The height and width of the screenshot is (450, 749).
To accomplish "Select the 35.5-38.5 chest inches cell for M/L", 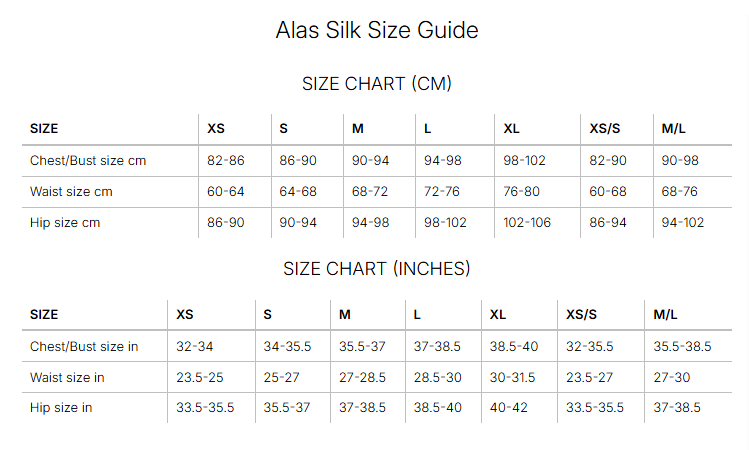I will 682,346.
